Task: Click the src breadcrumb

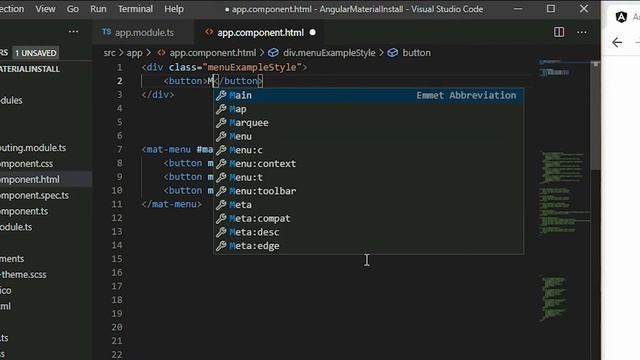Action: 109,53
